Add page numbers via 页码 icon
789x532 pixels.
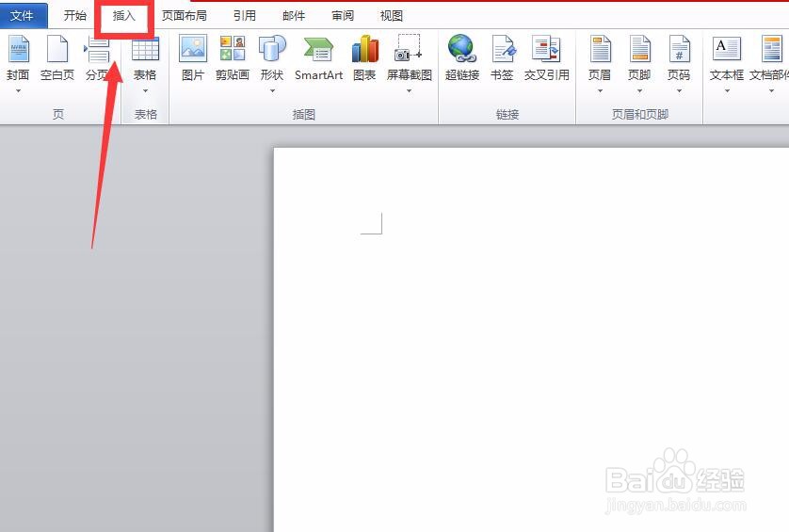click(679, 49)
